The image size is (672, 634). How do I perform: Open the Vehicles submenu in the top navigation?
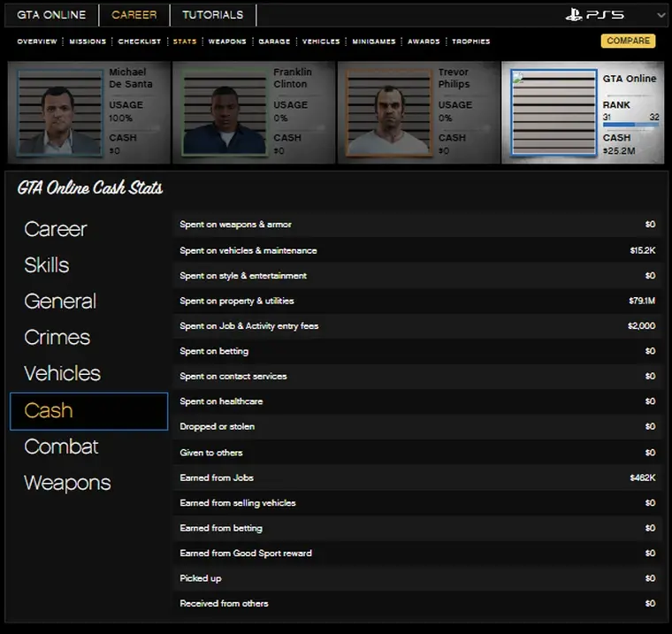321,42
